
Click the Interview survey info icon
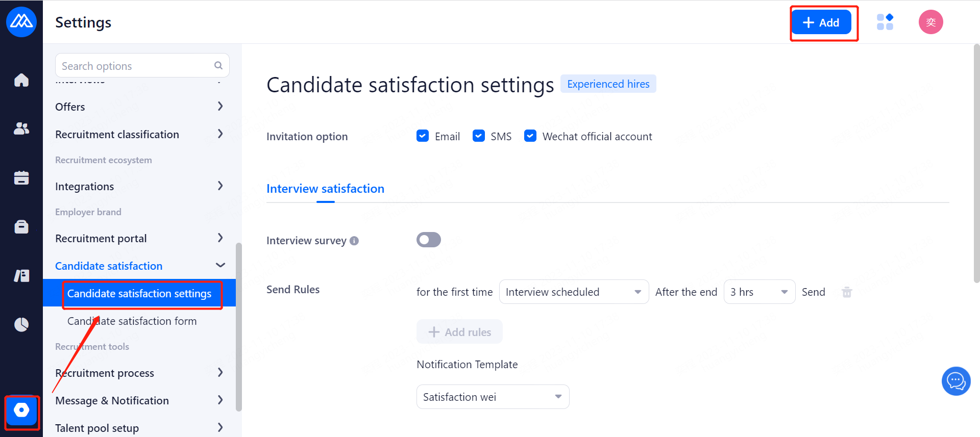point(354,241)
